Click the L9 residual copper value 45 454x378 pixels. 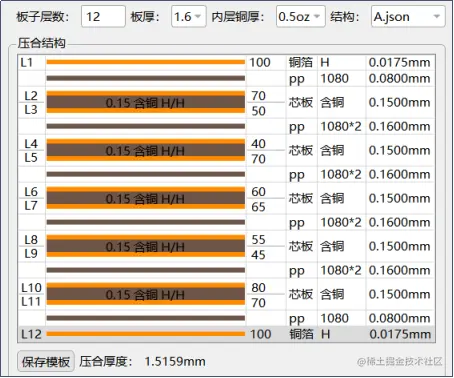259,255
